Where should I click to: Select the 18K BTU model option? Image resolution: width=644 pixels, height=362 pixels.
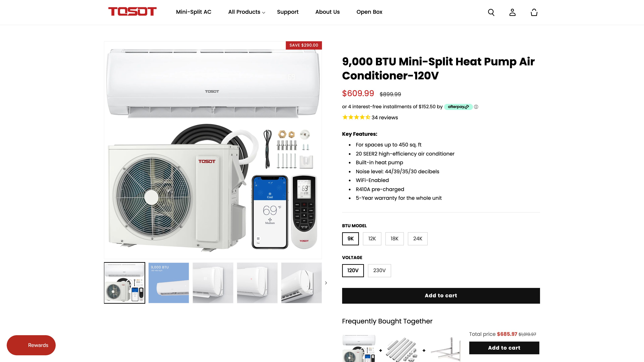tap(394, 239)
